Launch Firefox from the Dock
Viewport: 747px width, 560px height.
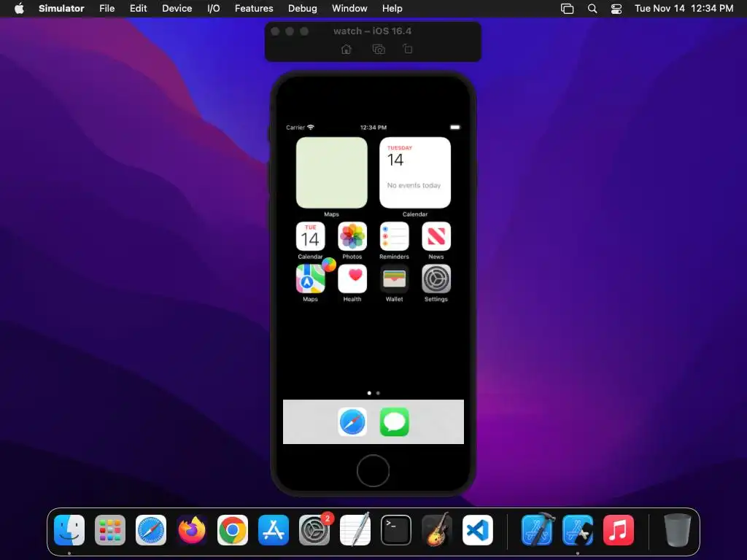click(x=192, y=530)
